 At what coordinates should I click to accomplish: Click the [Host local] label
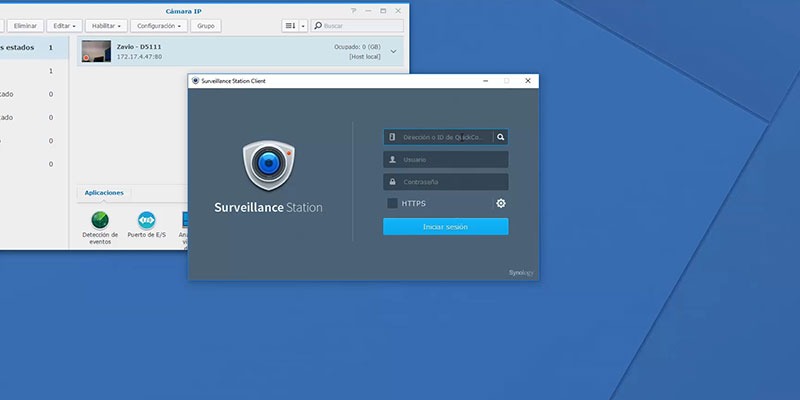365,57
